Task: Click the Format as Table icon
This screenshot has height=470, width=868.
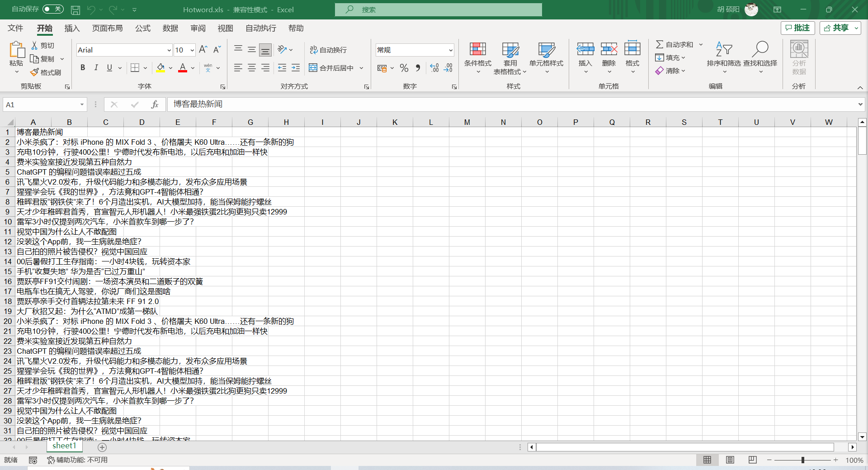Action: click(510, 49)
